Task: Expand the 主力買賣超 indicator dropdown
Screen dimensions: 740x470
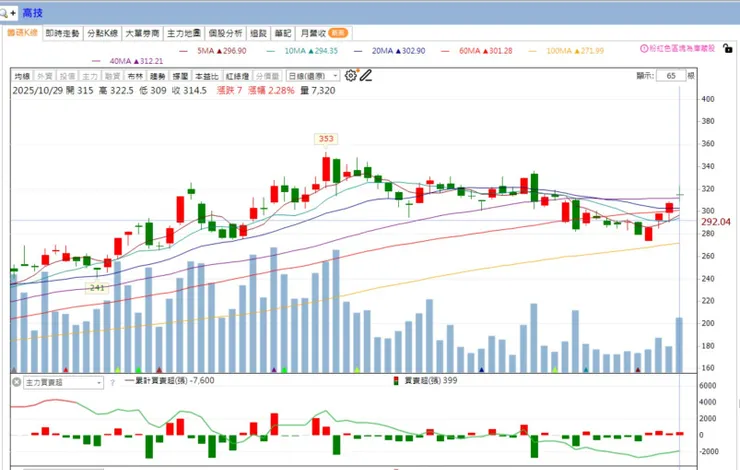Action: pos(63,383)
